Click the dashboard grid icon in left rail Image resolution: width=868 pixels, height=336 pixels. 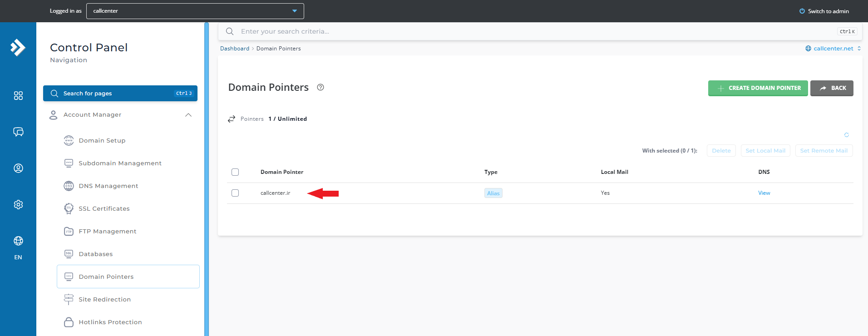(x=18, y=96)
